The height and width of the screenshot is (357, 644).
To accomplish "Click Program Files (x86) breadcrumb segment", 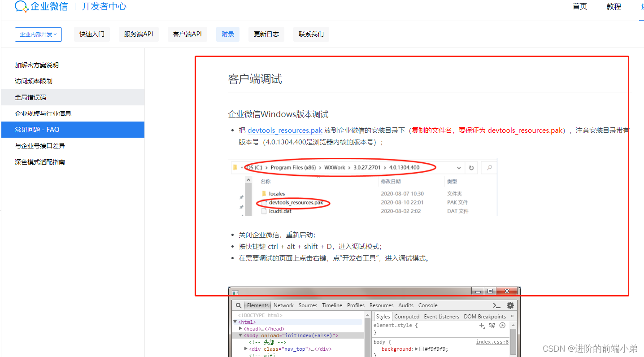I will tap(293, 168).
